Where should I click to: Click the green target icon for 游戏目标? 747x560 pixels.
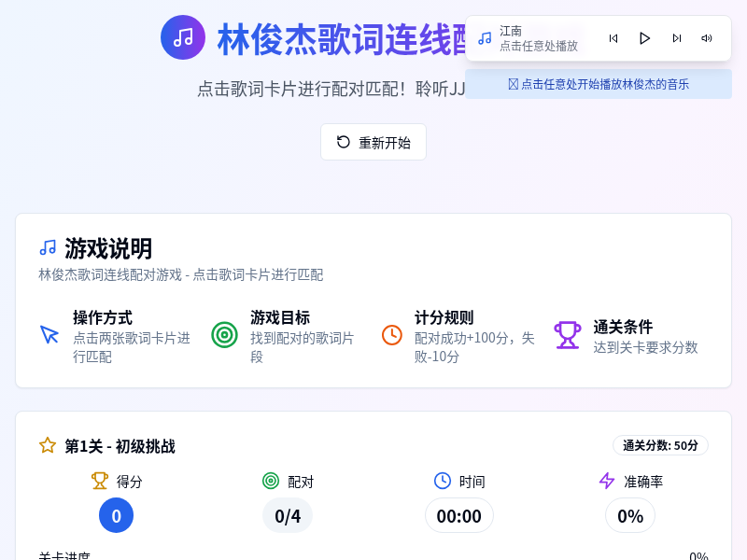[x=224, y=335]
